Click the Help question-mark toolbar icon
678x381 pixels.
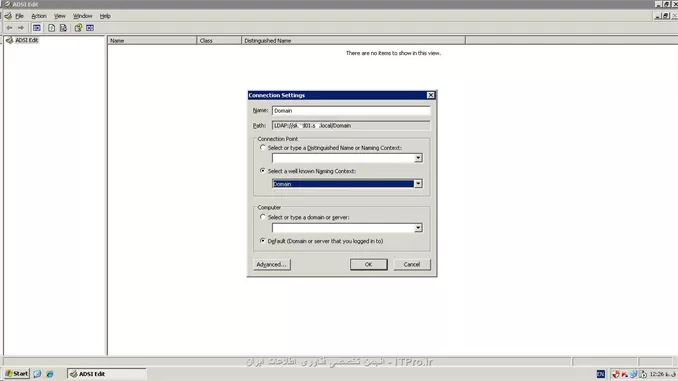coord(78,28)
